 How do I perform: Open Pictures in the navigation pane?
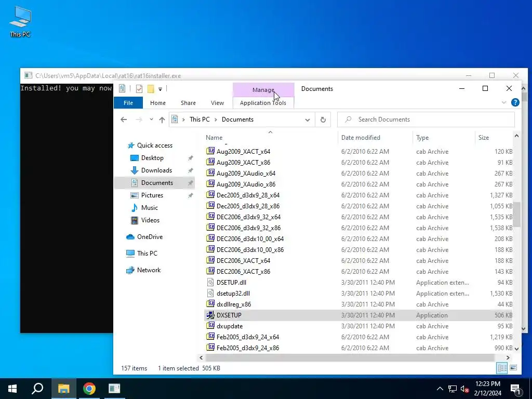click(x=152, y=195)
